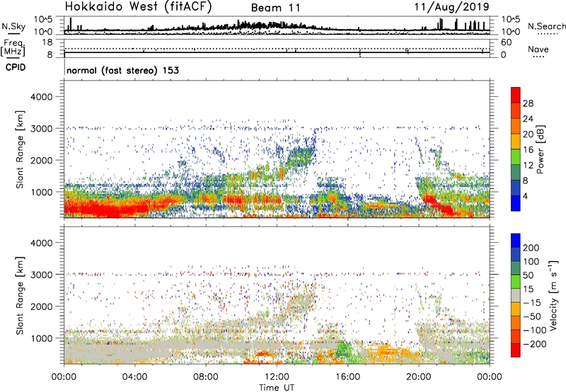This screenshot has height=392, width=566.
Task: Select the 4000 tick of power panel
Action: 42,97
